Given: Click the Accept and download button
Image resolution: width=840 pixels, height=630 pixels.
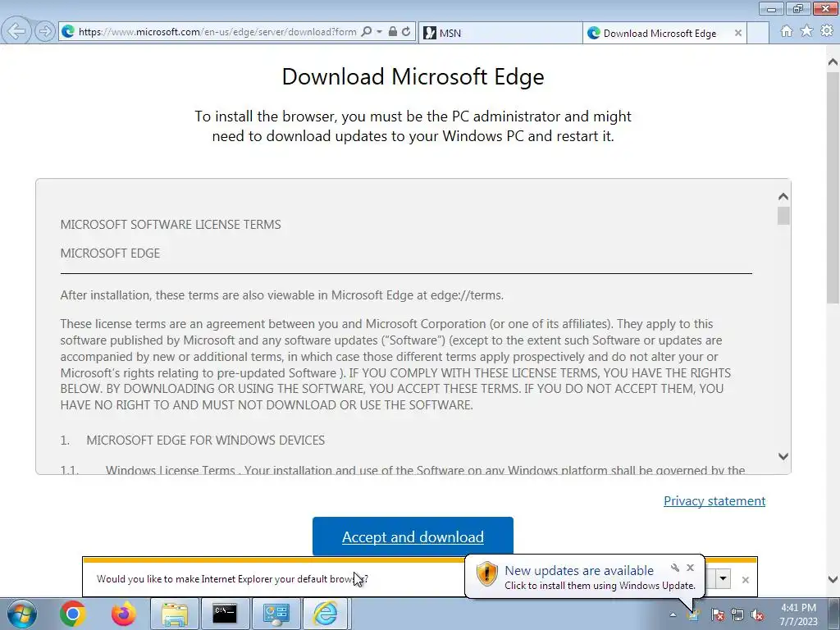Looking at the screenshot, I should [413, 536].
